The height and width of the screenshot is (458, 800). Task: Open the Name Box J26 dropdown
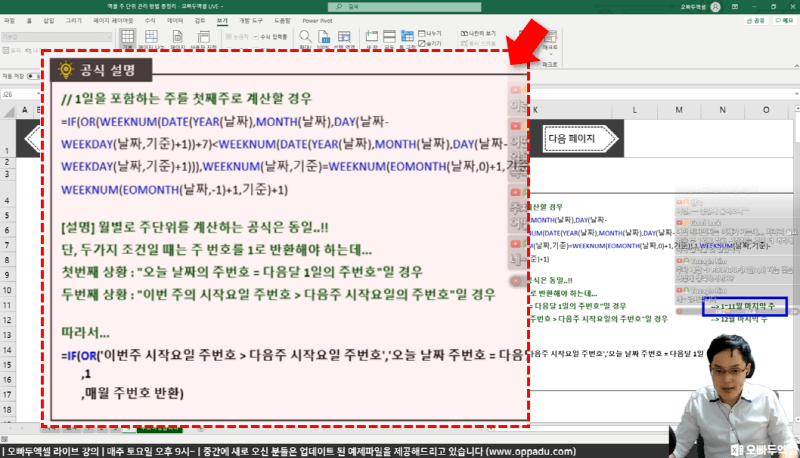point(38,94)
